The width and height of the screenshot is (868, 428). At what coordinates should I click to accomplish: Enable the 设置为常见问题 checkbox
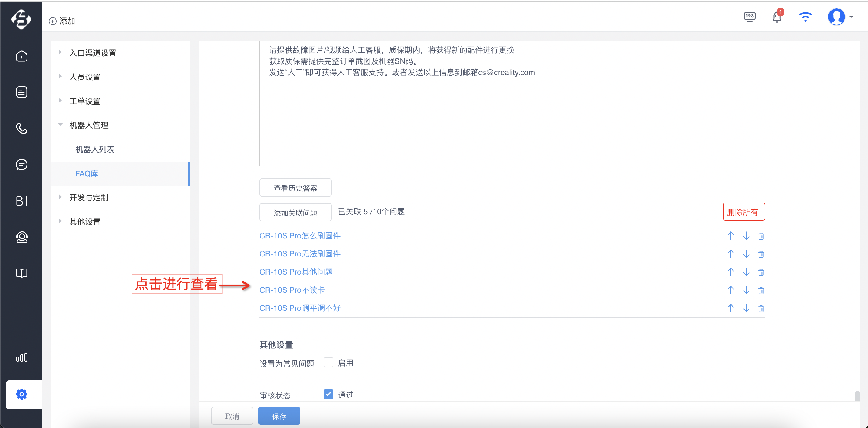(x=328, y=363)
